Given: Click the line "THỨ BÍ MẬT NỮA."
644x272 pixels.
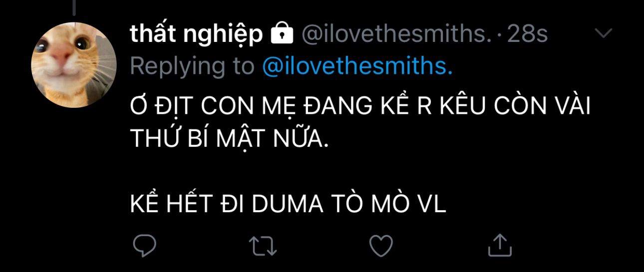Looking at the screenshot, I should 230,139.
